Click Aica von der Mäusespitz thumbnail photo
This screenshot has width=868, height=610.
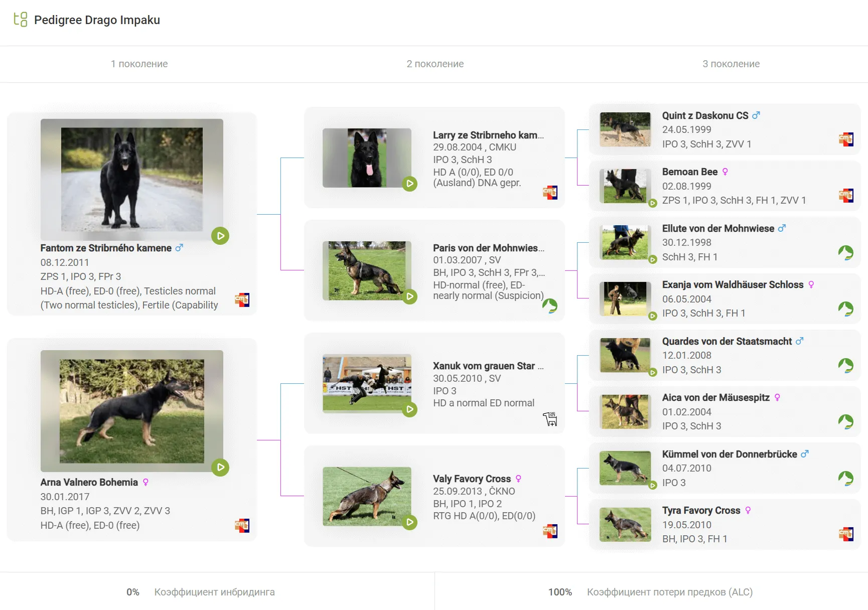(625, 412)
